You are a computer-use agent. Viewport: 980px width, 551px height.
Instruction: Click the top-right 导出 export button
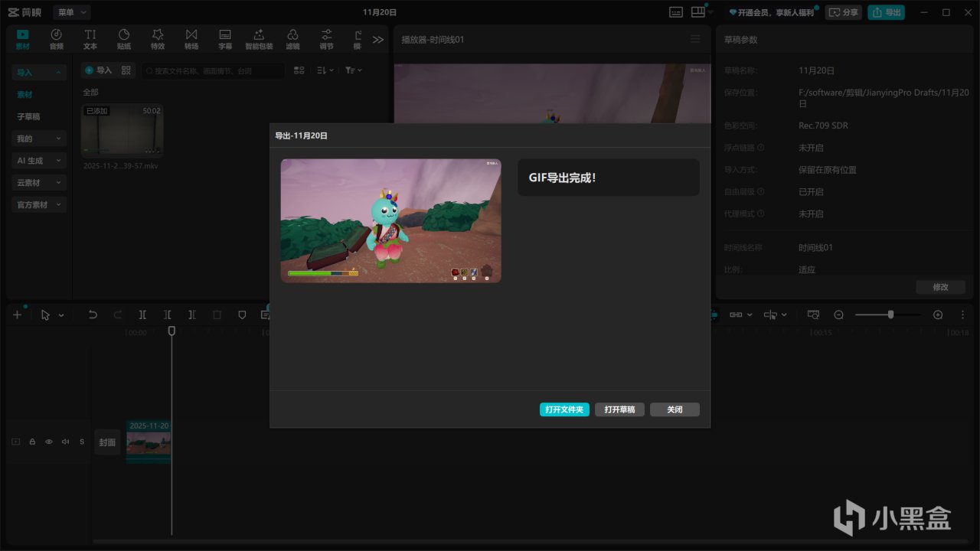click(886, 12)
